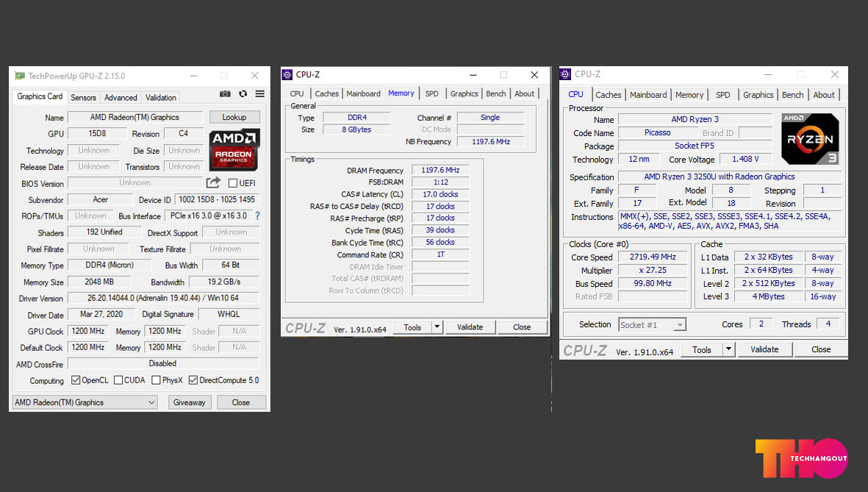Switch to GPU-Z Advanced tab
The height and width of the screenshot is (492, 868).
click(x=121, y=98)
